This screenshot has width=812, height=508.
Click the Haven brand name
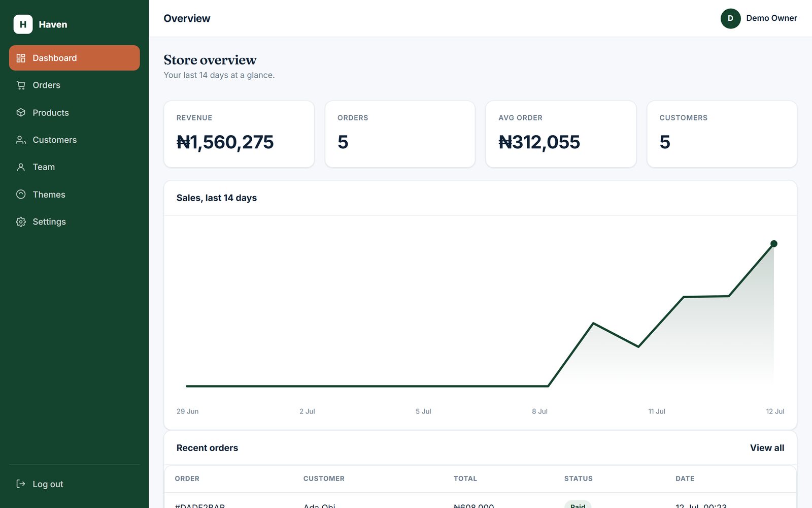(53, 24)
